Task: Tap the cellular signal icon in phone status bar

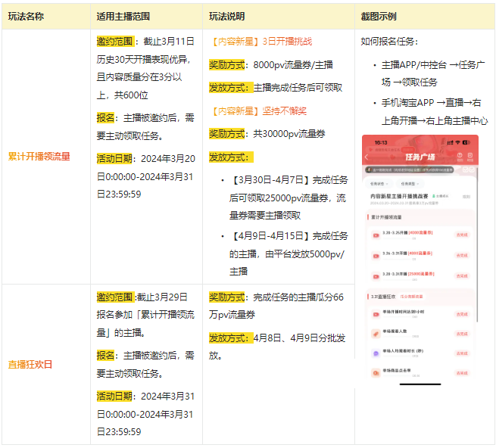Action: 450,142
